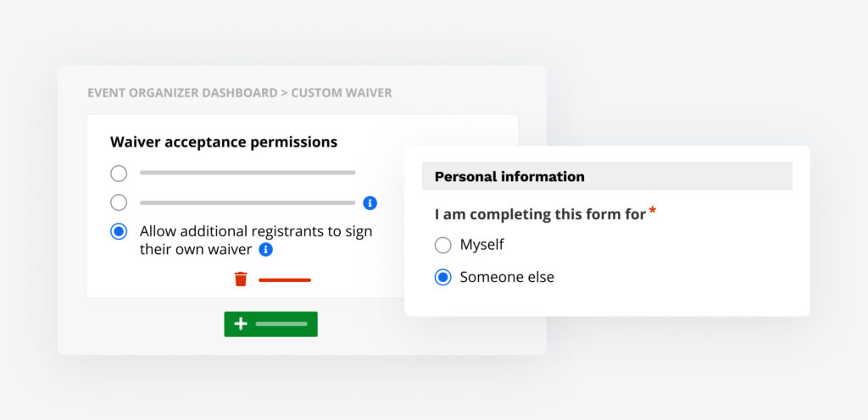Click the "Personal information" section header
This screenshot has width=868, height=420.
(x=509, y=177)
